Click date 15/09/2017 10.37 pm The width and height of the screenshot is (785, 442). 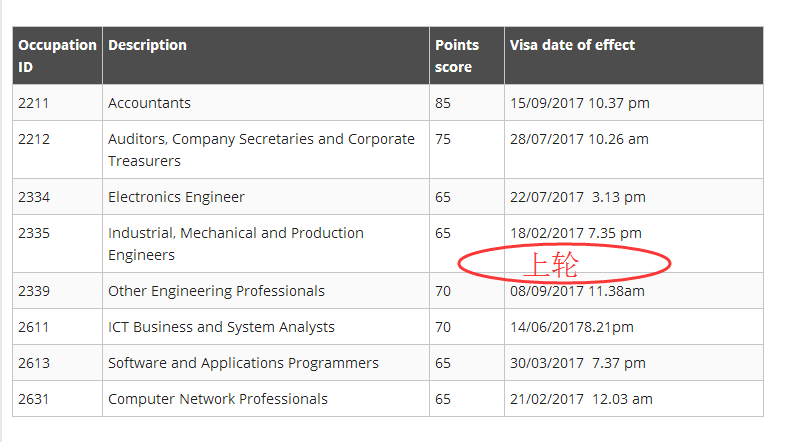[579, 103]
